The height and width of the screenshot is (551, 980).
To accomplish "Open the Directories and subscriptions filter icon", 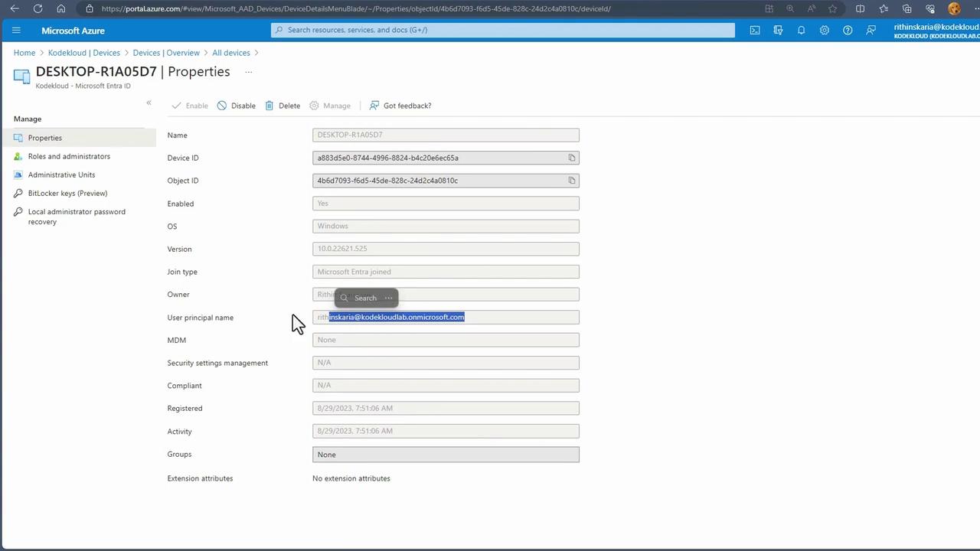I will (x=778, y=31).
